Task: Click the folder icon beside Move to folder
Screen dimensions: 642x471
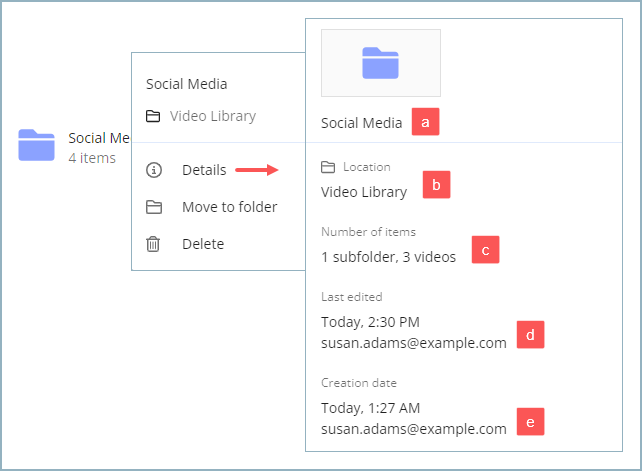Action: [x=154, y=207]
